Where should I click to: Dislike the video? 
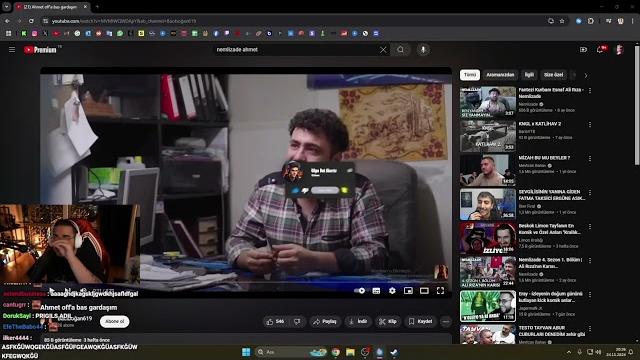[297, 322]
